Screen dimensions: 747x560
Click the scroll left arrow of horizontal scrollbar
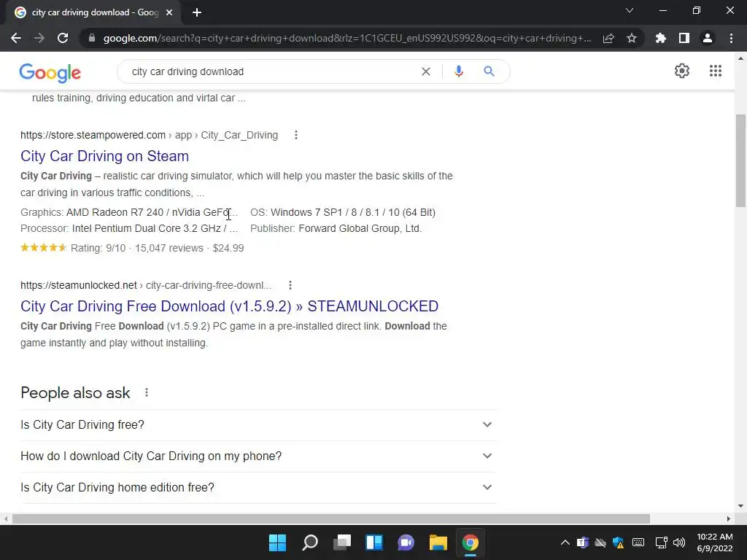6,518
